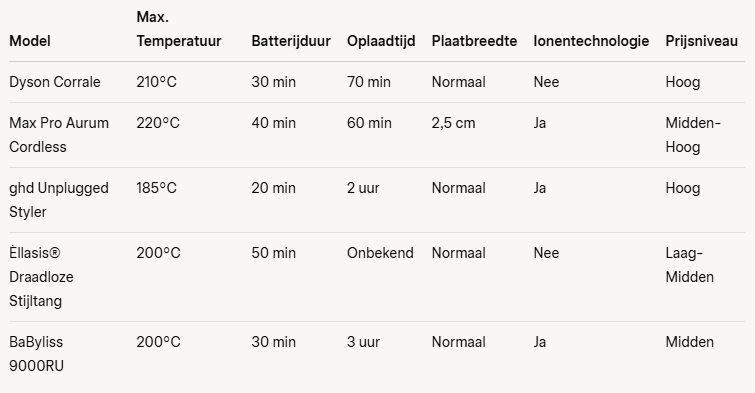Screen dimensions: 755x393
Task: Click the 185°C temperature value
Action: pos(156,188)
